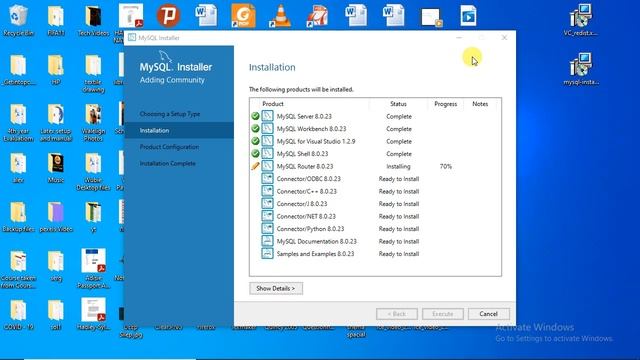Go to Choosing a Setup Type step
This screenshot has height=360, width=640.
[x=170, y=114]
